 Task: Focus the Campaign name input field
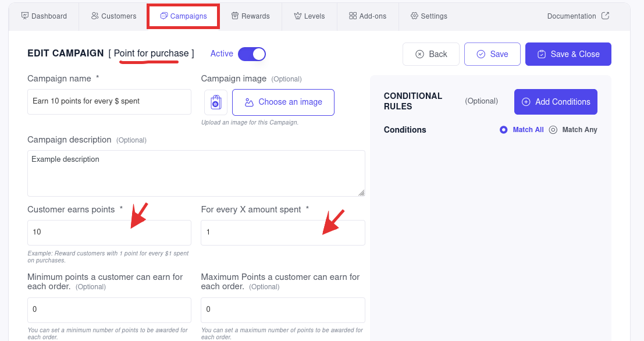coord(109,101)
